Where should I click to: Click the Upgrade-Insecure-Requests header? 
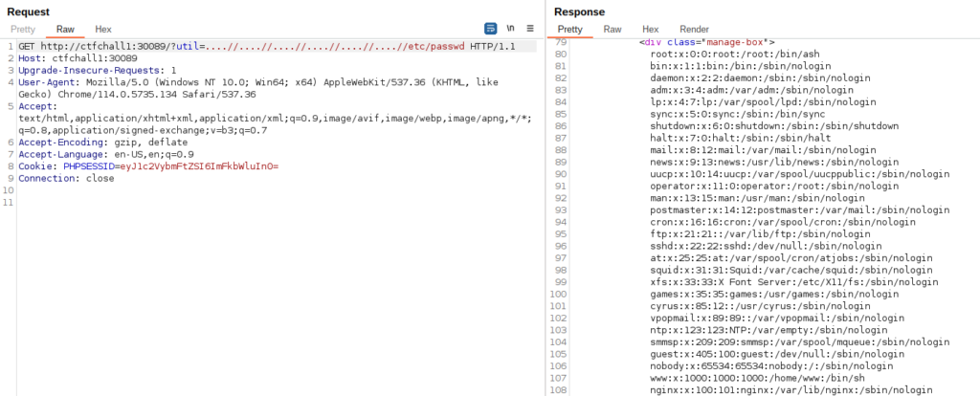(x=97, y=71)
